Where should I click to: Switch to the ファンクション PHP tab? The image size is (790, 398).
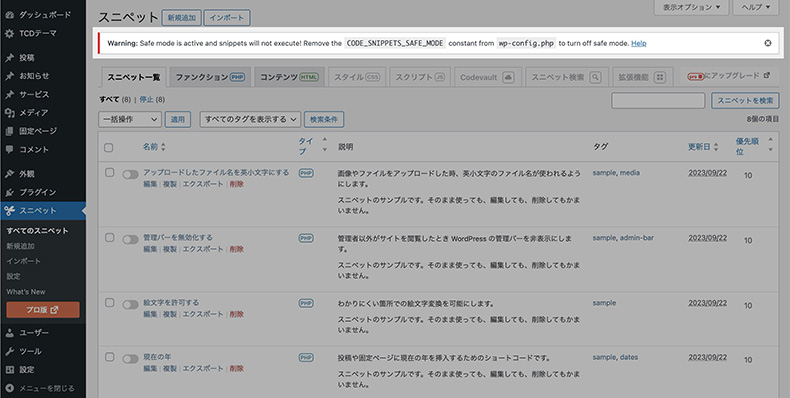210,77
